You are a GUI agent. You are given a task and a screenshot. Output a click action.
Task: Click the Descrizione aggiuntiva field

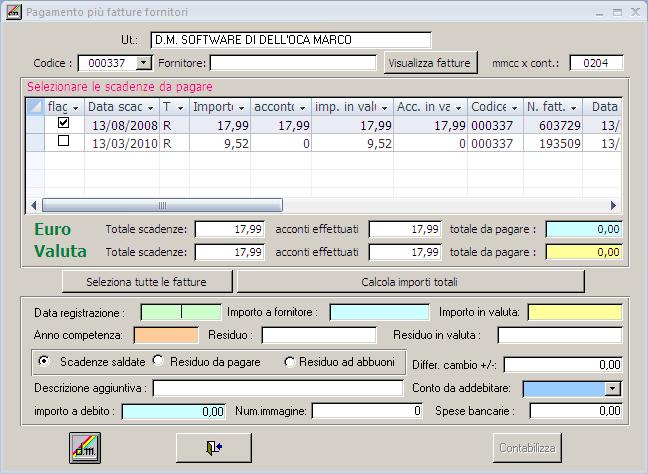coord(278,388)
